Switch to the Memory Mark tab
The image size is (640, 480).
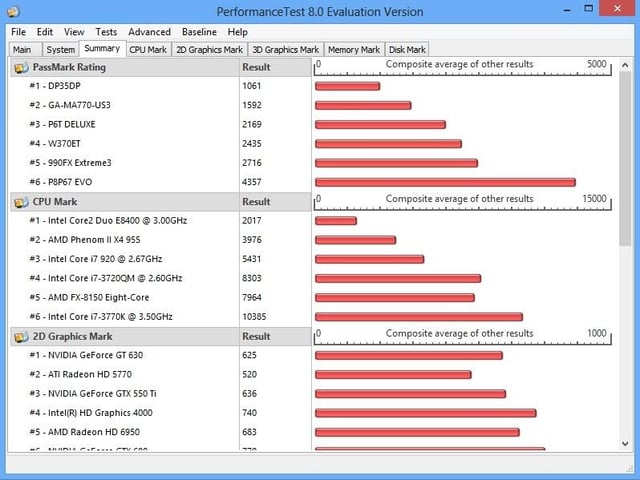point(354,50)
